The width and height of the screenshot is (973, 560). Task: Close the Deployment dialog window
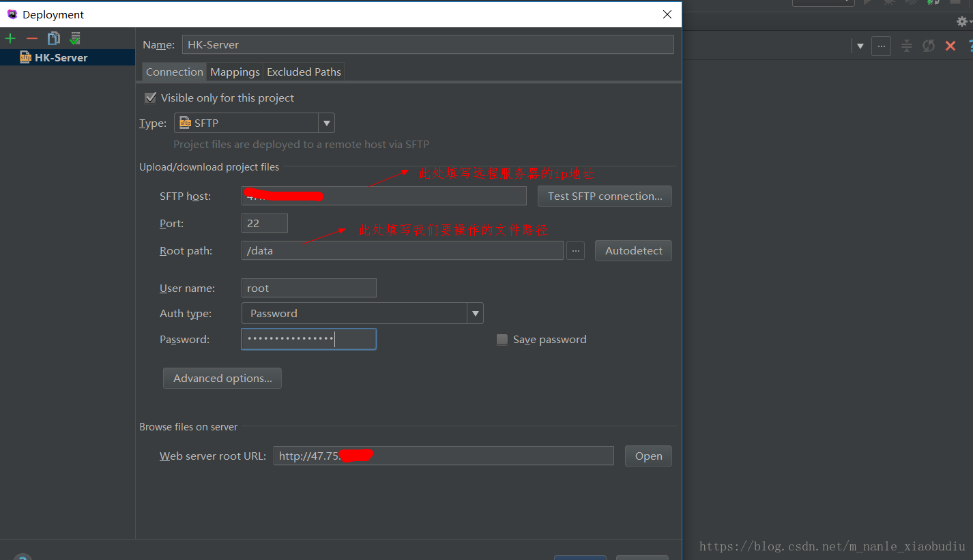(667, 14)
